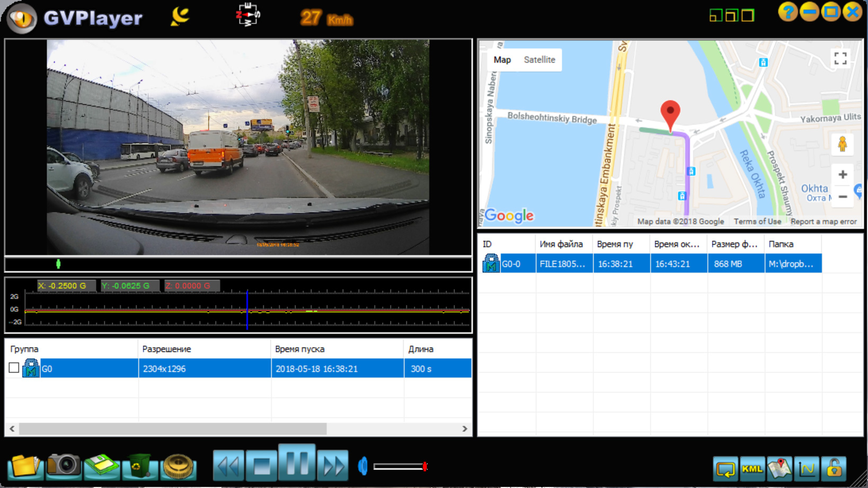This screenshot has width=868, height=488.
Task: Select the medium window layout icon
Action: 732,15
